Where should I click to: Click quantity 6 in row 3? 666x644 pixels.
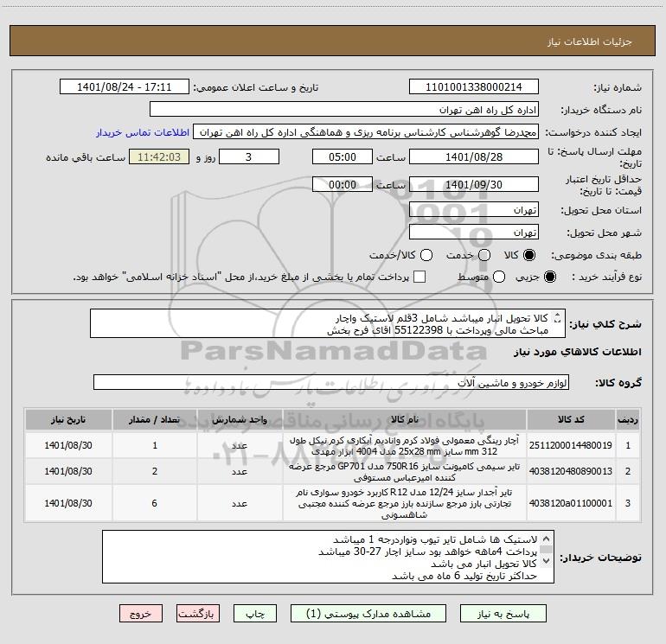tap(155, 503)
